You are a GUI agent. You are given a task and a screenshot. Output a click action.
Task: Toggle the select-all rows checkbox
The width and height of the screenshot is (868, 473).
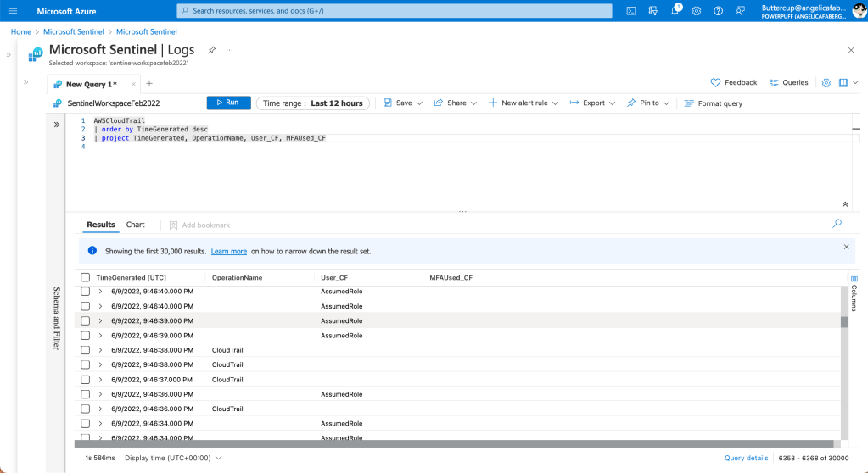point(85,277)
